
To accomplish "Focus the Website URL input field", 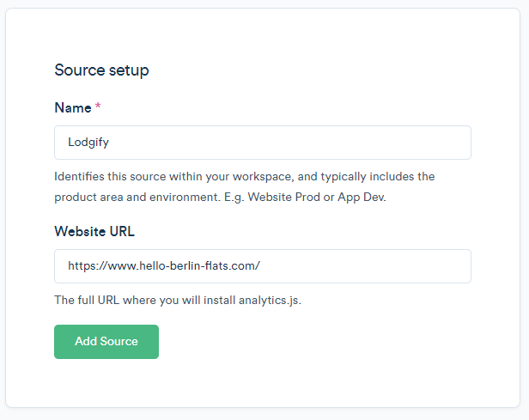I will pyautogui.click(x=262, y=266).
